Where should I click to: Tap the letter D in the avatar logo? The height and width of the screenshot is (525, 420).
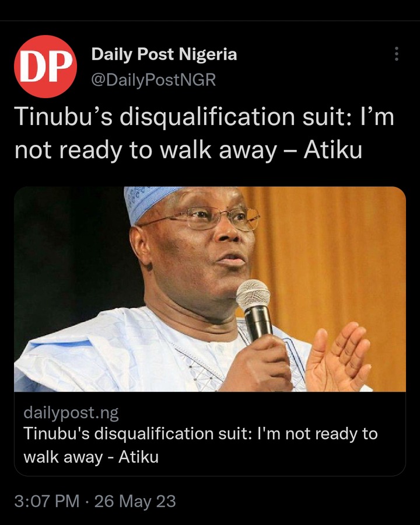click(32, 67)
